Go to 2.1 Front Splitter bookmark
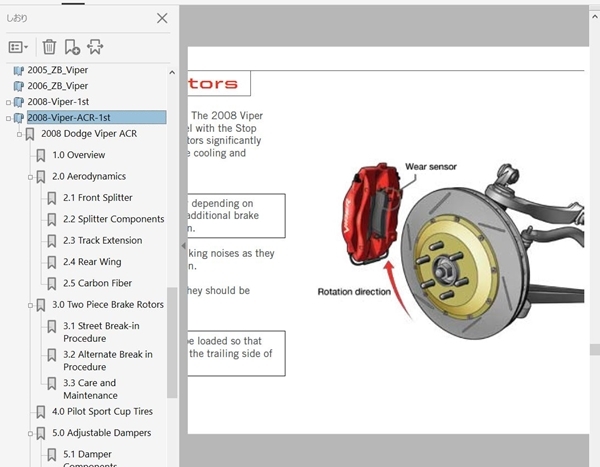This screenshot has height=467, width=600. 98,198
